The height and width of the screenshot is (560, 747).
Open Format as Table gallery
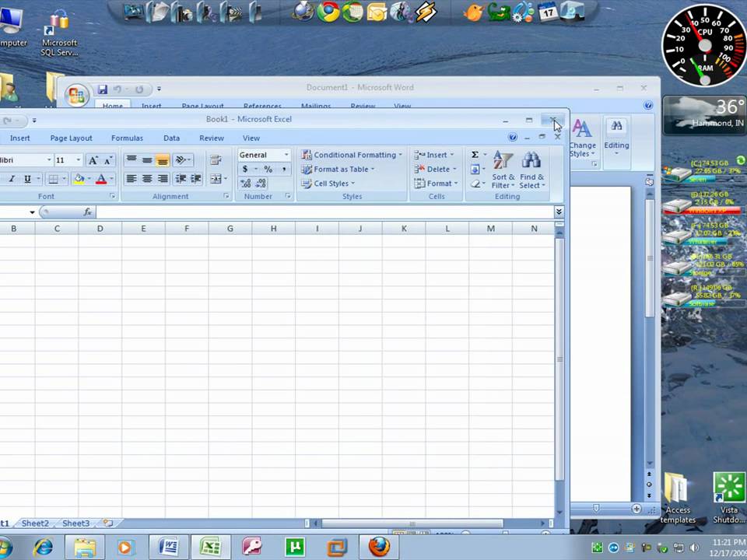pyautogui.click(x=338, y=169)
